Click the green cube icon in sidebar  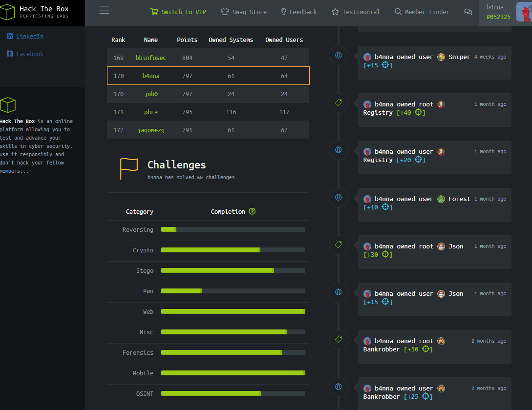[x=8, y=105]
